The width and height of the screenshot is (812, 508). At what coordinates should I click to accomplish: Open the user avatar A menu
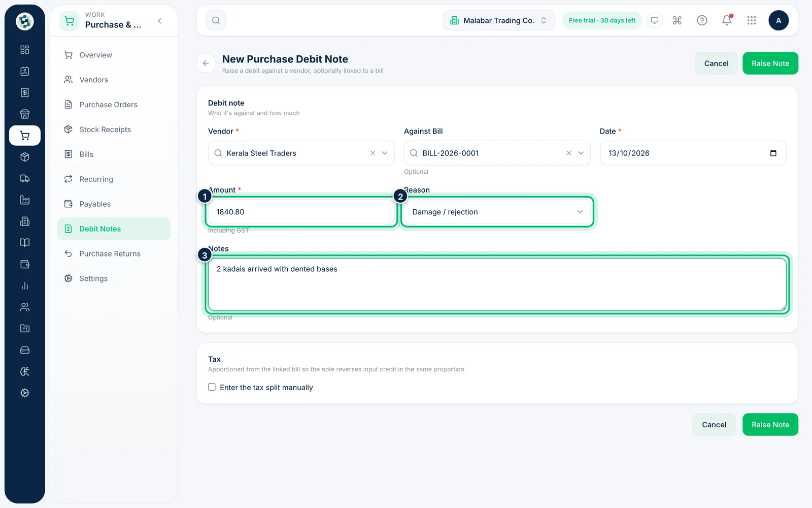779,20
